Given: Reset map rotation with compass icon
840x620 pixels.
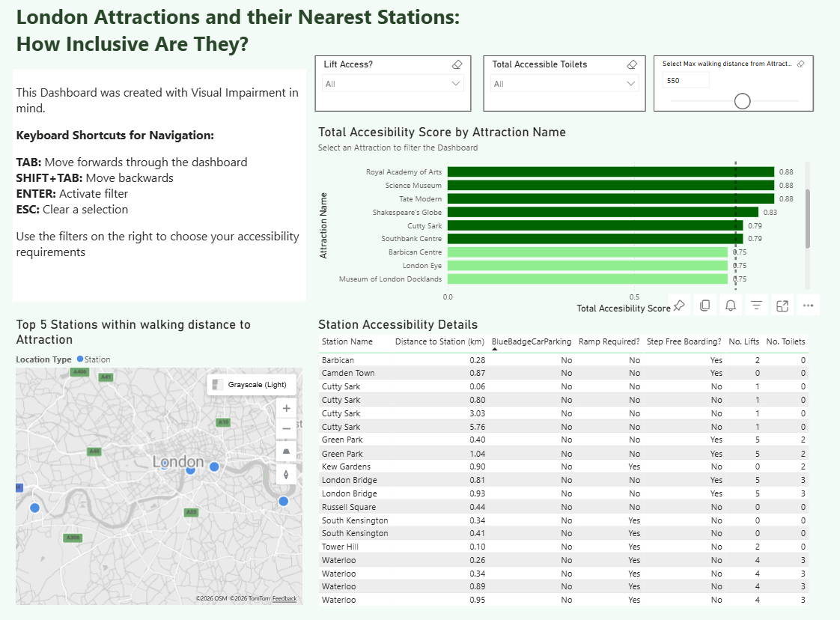Looking at the screenshot, I should point(286,474).
